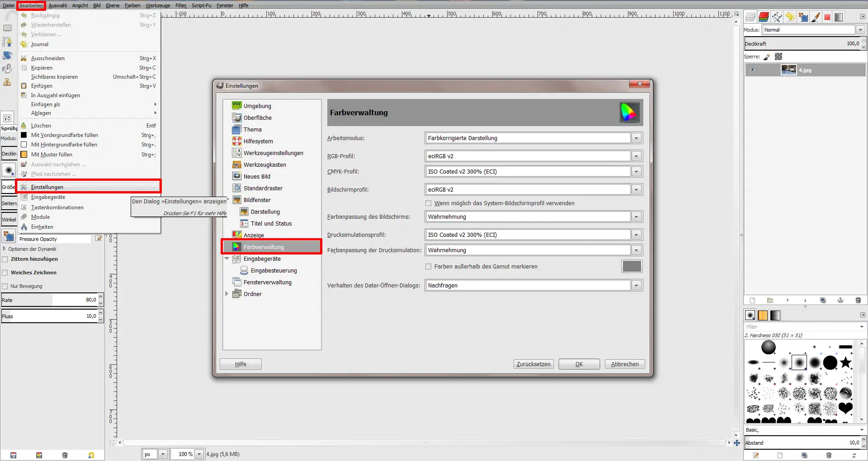
Task: Enable 'Farben außerhalb des Gamut markieren'
Action: click(428, 266)
